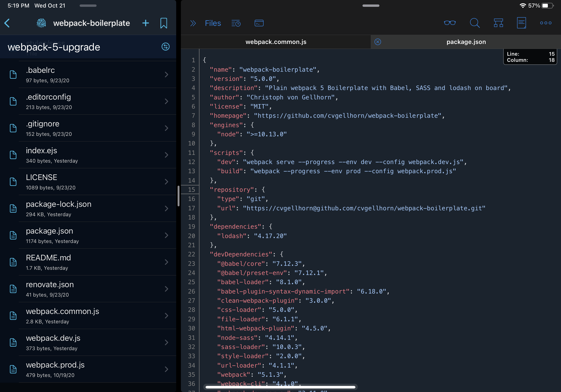The height and width of the screenshot is (392, 561).
Task: Click the renovate.json file icon
Action: (13, 289)
